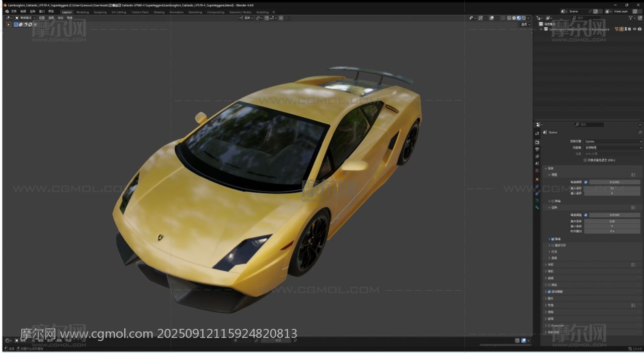This screenshot has height=353, width=644.
Task: Switch to the Sculpting workspace tab
Action: (100, 12)
